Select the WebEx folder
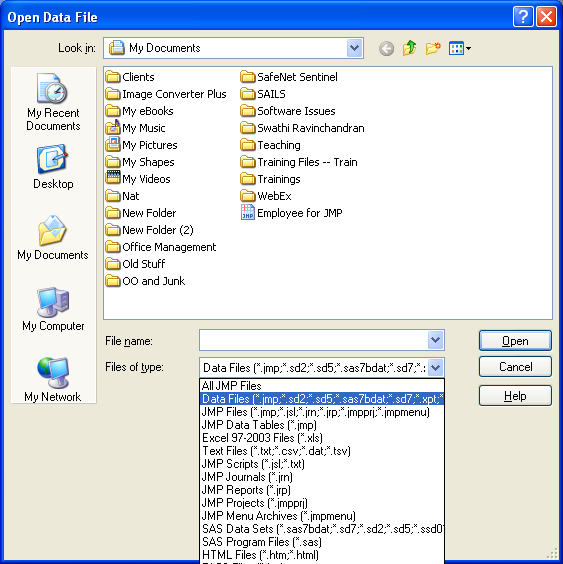This screenshot has width=563, height=564. tap(266, 196)
